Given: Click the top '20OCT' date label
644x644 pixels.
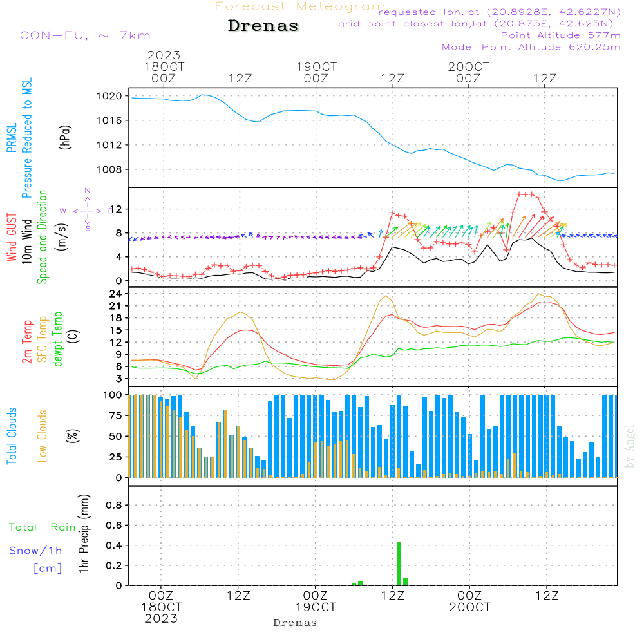Looking at the screenshot, I should point(469,67).
